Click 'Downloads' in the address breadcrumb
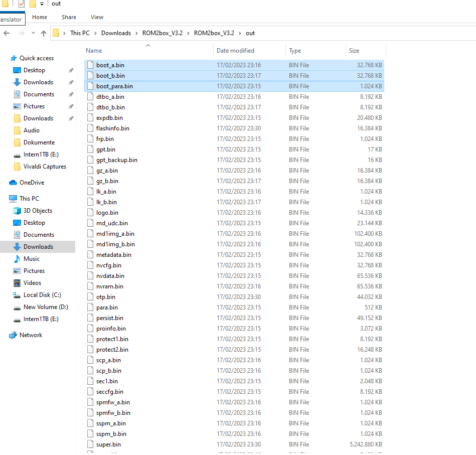This screenshot has width=476, height=455. pos(116,33)
